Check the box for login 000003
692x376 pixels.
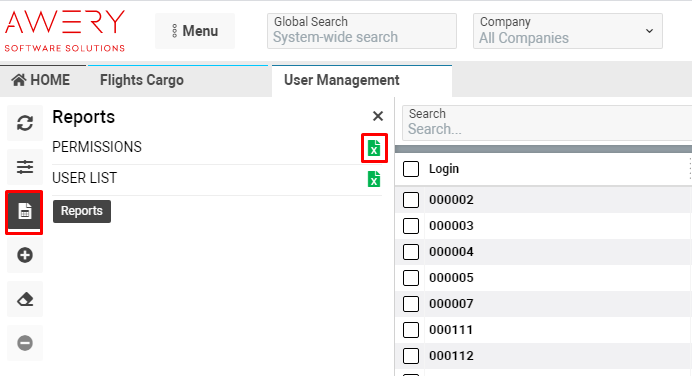(411, 226)
